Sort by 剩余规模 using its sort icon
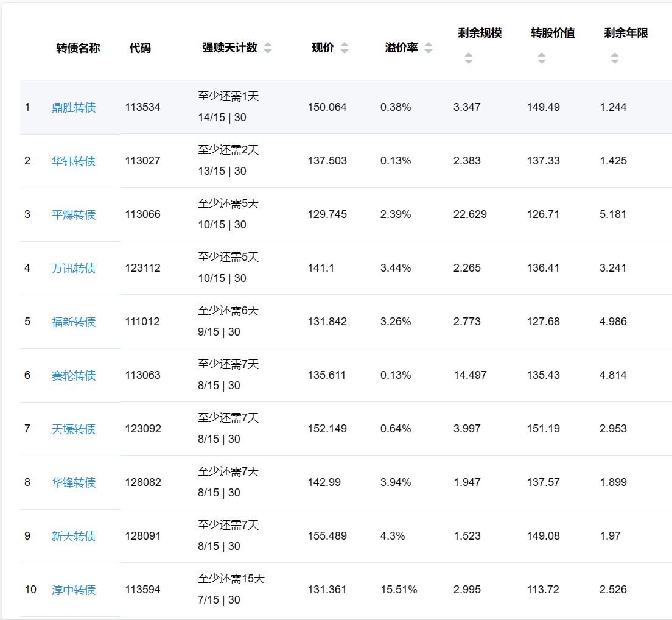 [x=469, y=58]
